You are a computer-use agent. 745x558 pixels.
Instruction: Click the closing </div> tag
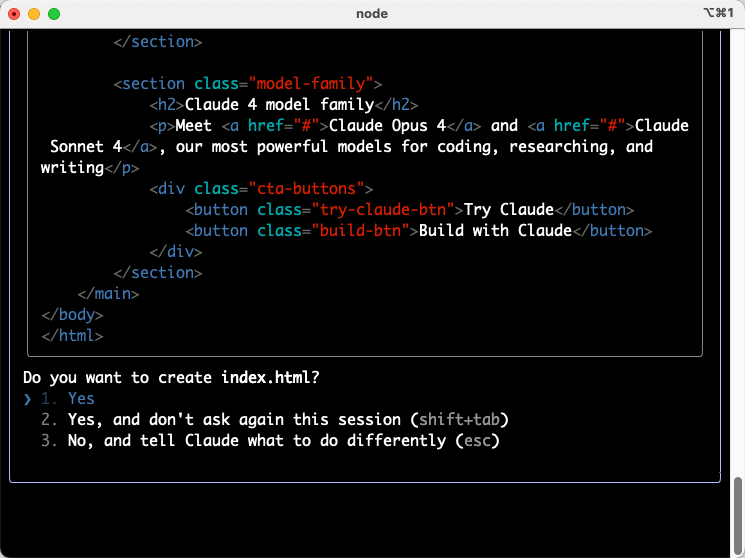point(176,251)
